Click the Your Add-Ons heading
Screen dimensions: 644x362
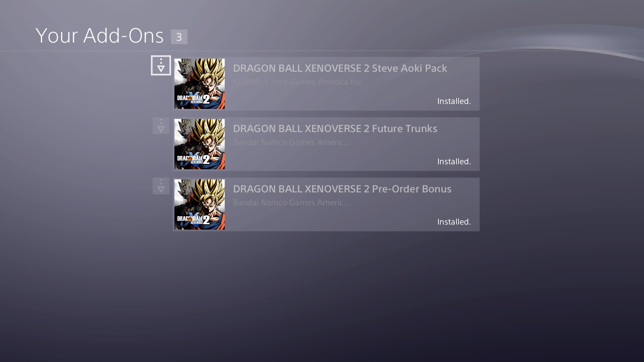click(x=100, y=36)
